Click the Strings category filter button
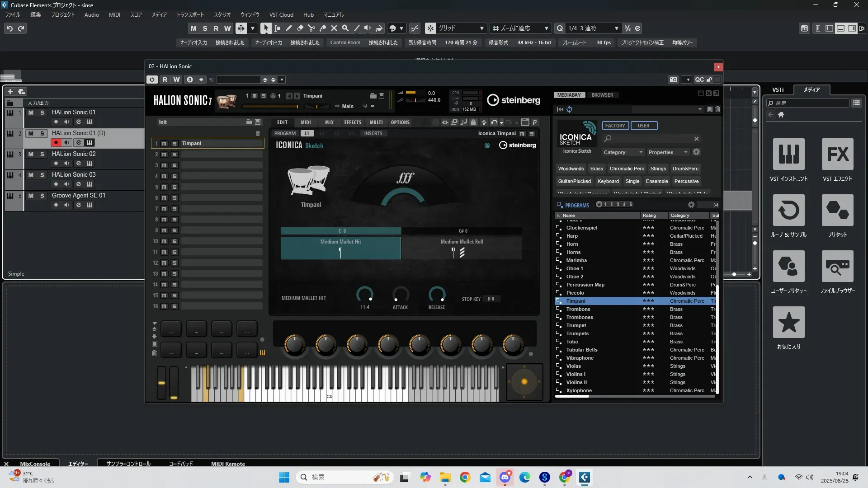The image size is (868, 488). [658, 169]
